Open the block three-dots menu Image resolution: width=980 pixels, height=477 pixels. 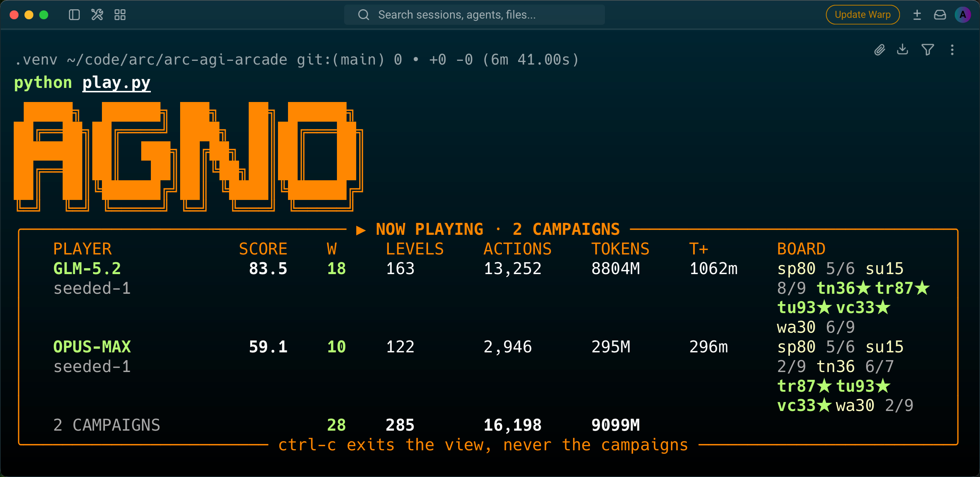[952, 49]
